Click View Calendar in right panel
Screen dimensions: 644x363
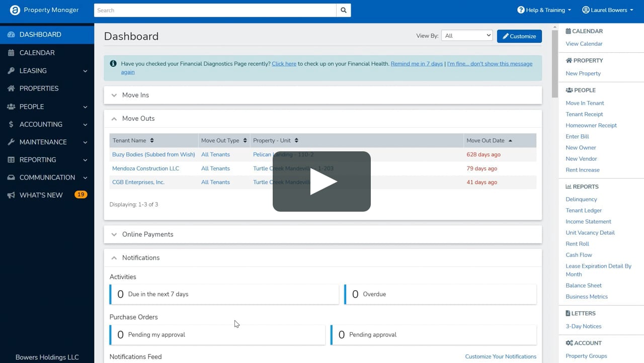(584, 44)
